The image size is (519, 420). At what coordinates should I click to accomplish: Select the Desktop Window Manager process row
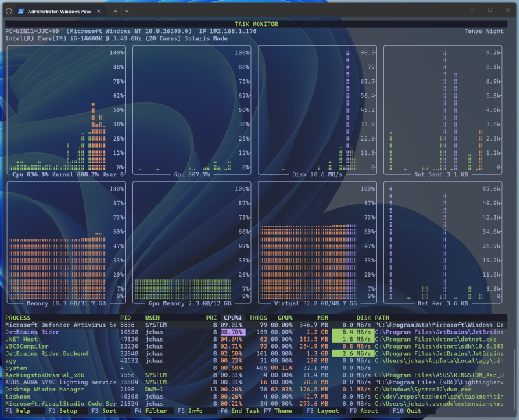tap(255, 390)
